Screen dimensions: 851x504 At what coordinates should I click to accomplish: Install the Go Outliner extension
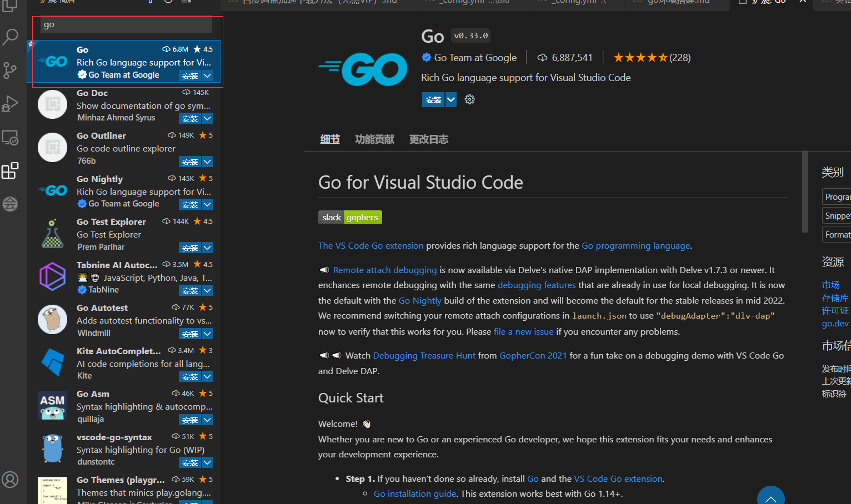point(190,162)
